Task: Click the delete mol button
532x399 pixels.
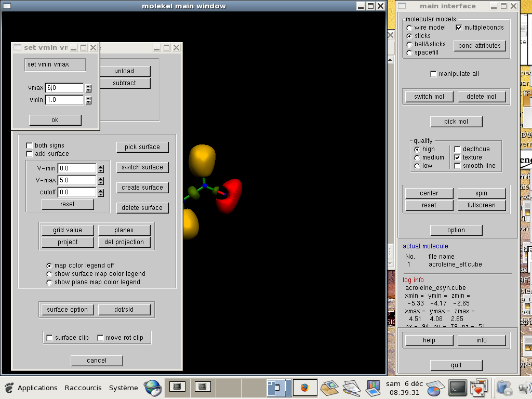Action: pyautogui.click(x=481, y=97)
